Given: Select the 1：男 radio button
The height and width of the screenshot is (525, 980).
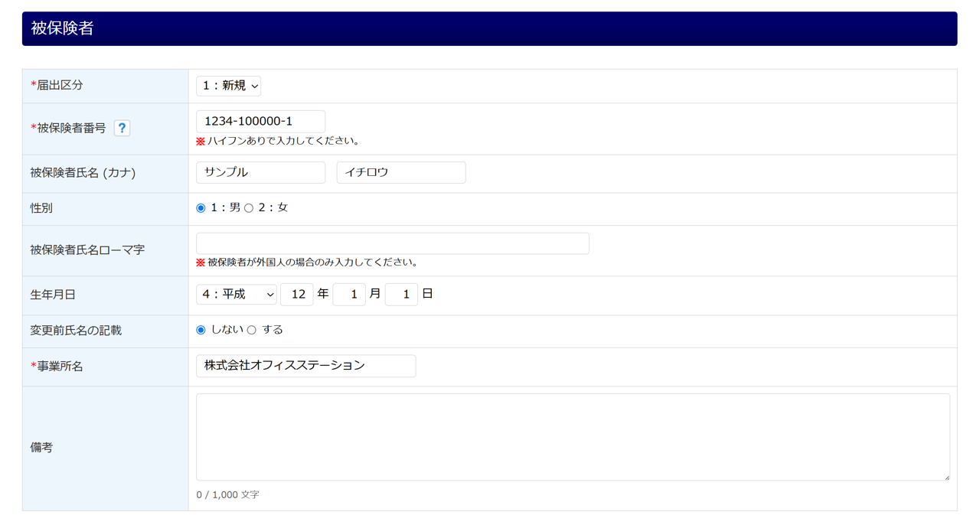Looking at the screenshot, I should [201, 208].
